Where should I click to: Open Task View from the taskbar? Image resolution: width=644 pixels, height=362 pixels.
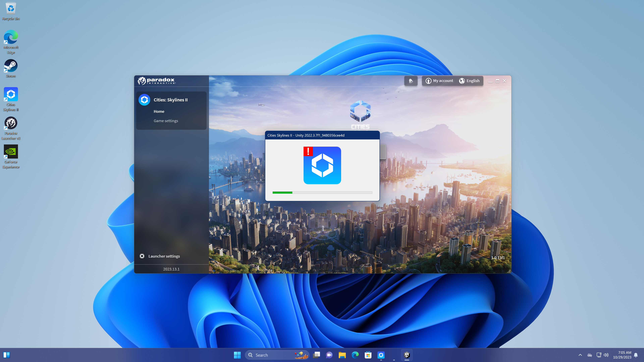pos(316,355)
